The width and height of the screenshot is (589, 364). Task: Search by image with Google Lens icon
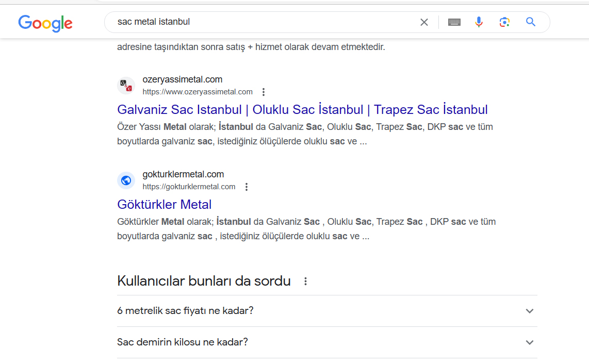pyautogui.click(x=504, y=22)
